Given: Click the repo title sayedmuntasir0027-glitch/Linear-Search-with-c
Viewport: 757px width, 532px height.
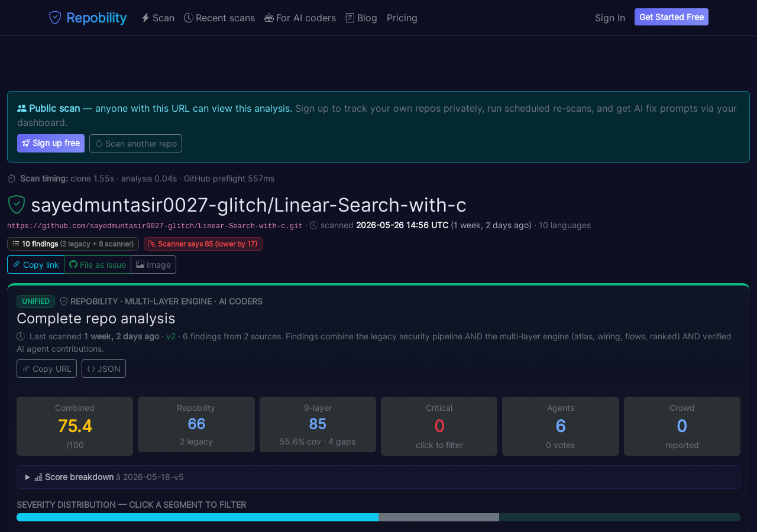Looking at the screenshot, I should [248, 205].
